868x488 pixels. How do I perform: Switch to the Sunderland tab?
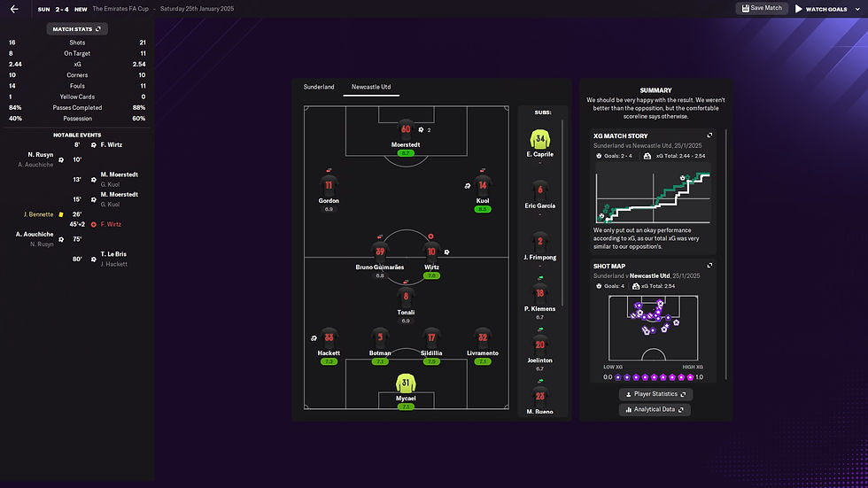319,87
